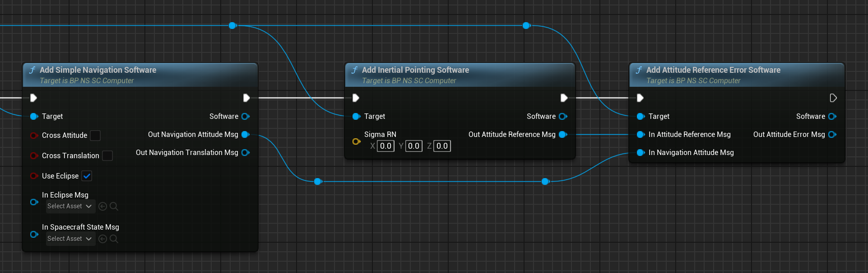Screen dimensions: 868x273
Task: Uncheck the Use Eclipse checkbox
Action: tap(87, 176)
